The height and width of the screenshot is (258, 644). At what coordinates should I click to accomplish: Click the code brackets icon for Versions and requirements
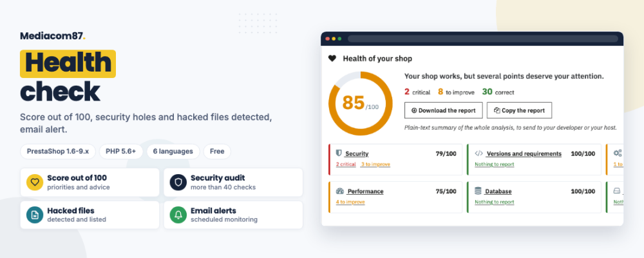pyautogui.click(x=478, y=154)
